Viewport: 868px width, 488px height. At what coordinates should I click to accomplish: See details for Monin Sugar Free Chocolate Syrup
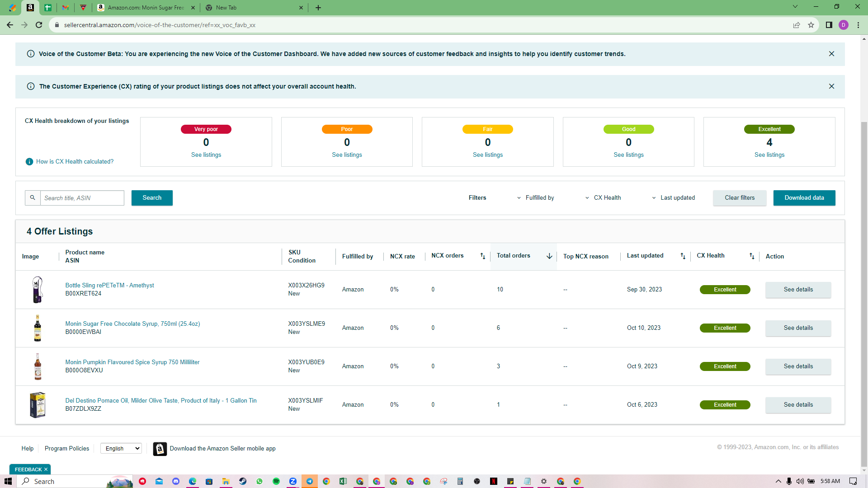click(798, 328)
